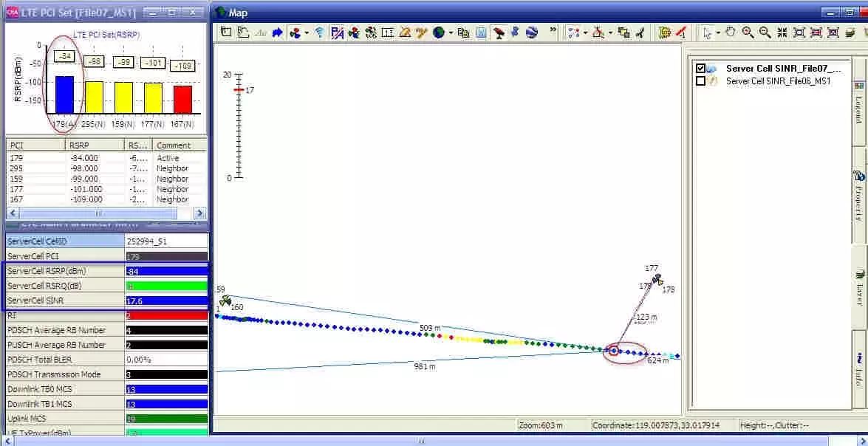The height and width of the screenshot is (446, 868).
Task: Click PCI table's horizontal scroll left arrow
Action: coord(12,213)
